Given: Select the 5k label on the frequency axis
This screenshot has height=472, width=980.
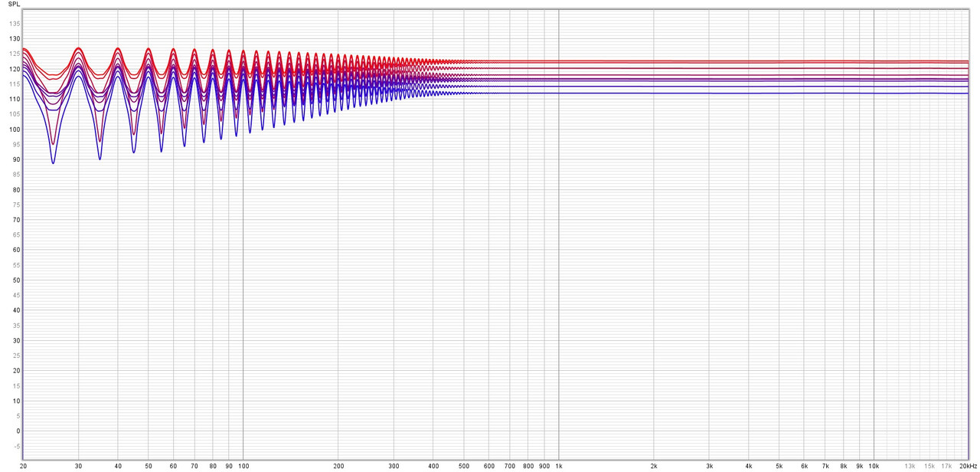Looking at the screenshot, I should (779, 466).
